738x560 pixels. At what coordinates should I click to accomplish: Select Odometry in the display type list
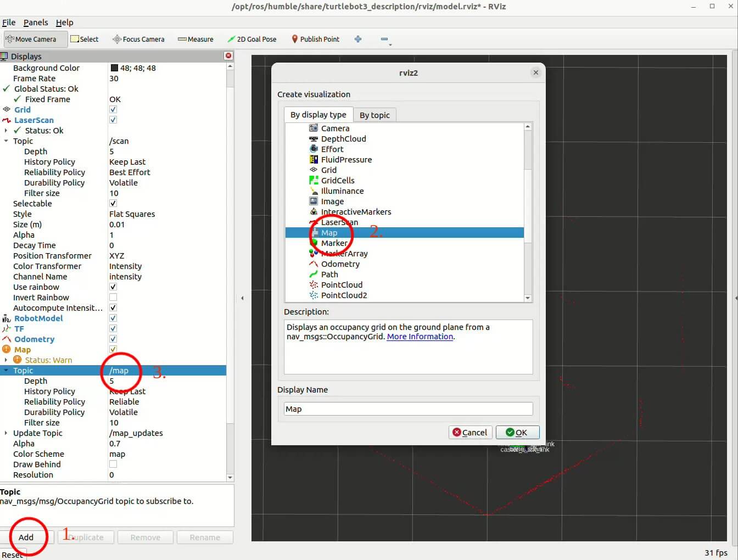tap(340, 264)
